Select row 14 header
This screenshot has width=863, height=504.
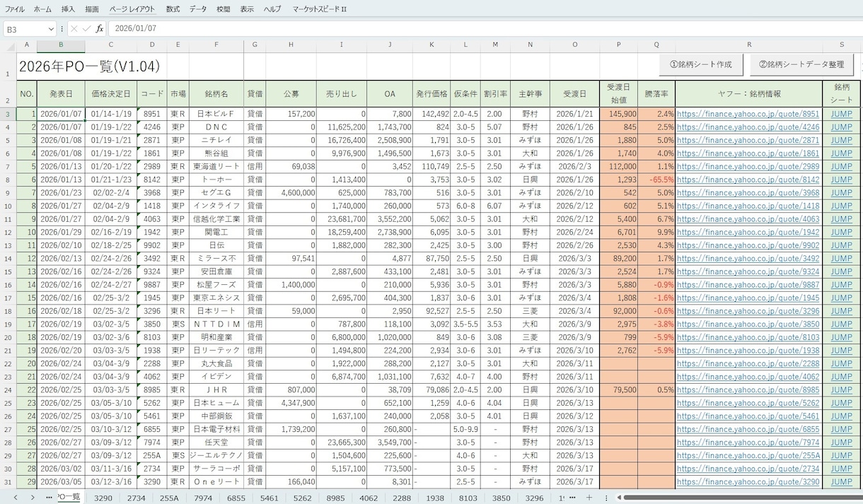pos(8,259)
